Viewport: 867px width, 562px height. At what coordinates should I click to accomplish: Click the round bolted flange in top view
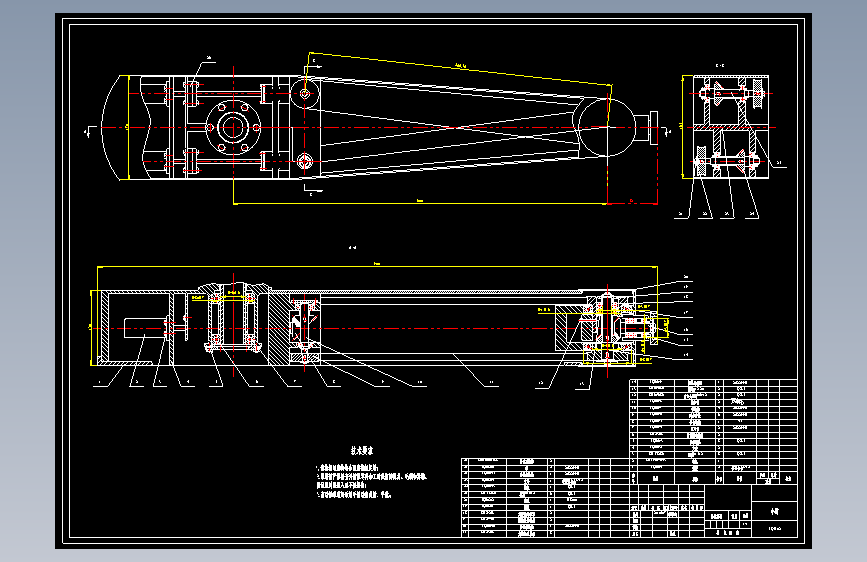tap(233, 127)
